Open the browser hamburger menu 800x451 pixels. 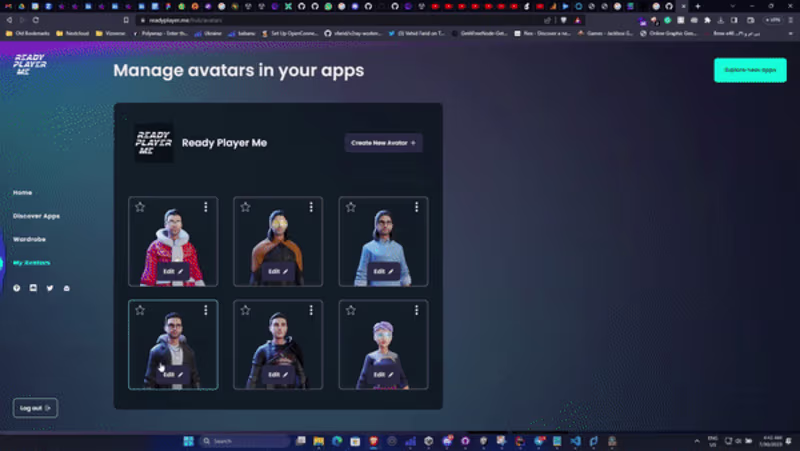791,20
